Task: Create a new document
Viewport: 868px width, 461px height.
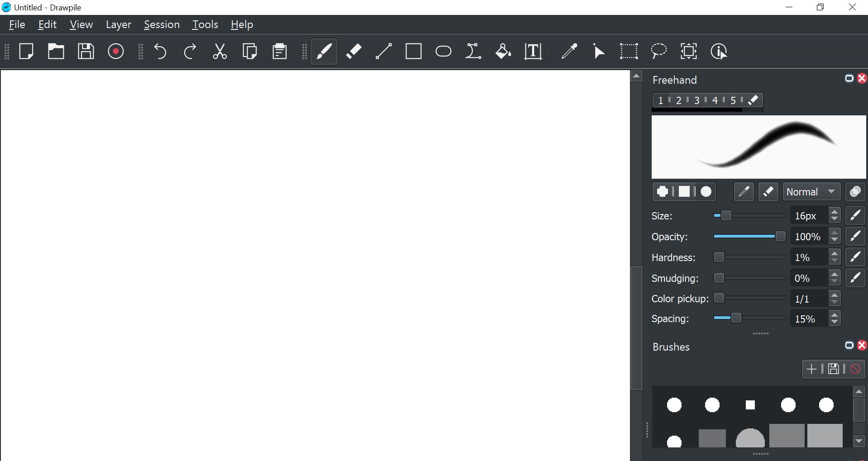Action: (26, 52)
